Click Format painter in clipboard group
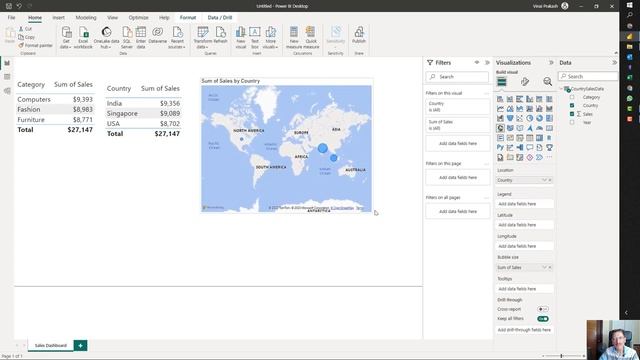The width and height of the screenshot is (640, 360). pos(36,45)
